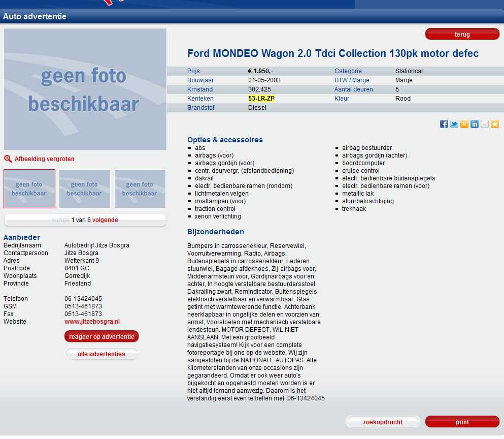Click the BTW / Marge value Marge
Screen dimensions: 504x439
[404, 80]
